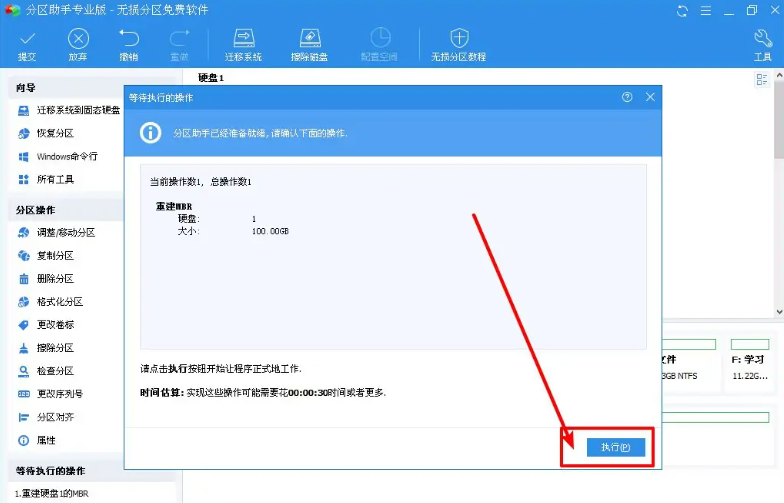Collapse the 等待执行的操作 sidebar section header
784x503 pixels.
point(89,470)
